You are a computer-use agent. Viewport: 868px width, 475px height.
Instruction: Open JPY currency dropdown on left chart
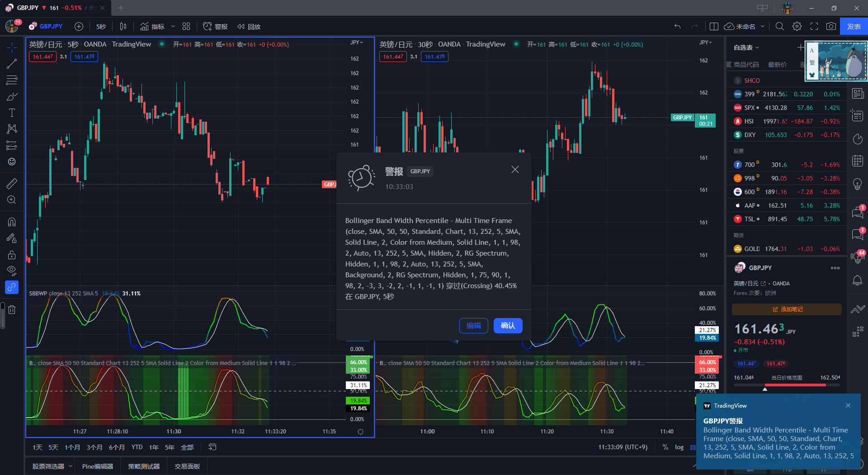357,43
